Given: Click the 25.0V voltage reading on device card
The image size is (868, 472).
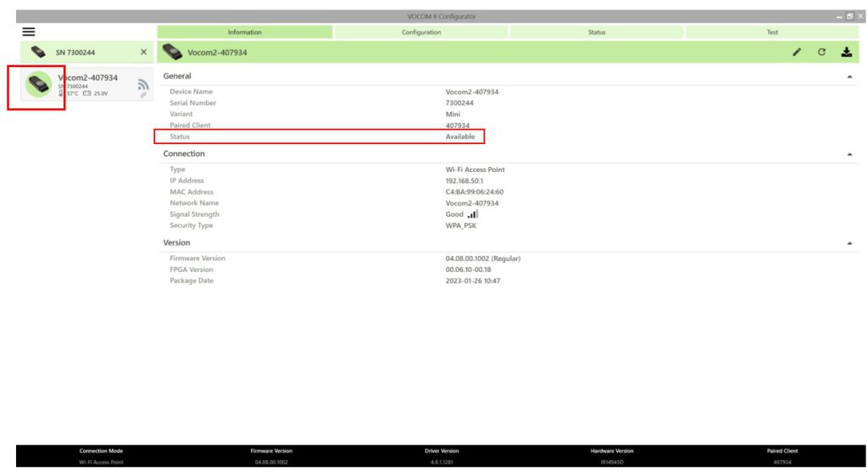Looking at the screenshot, I should [101, 93].
